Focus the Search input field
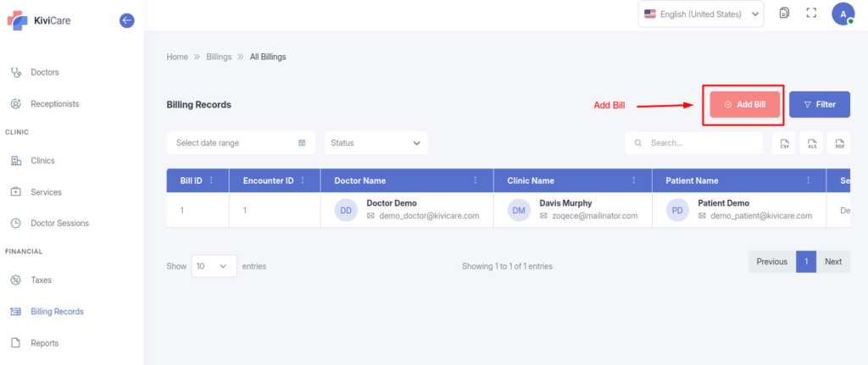Viewport: 868px width, 365px height. point(702,143)
